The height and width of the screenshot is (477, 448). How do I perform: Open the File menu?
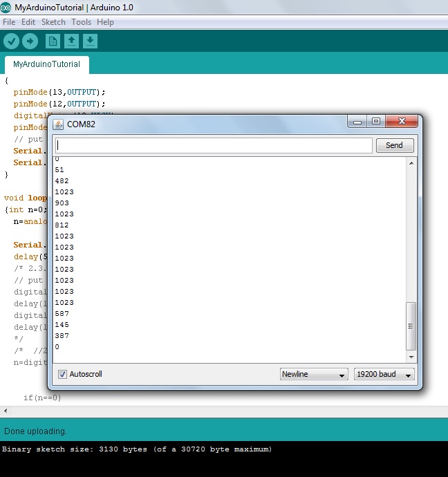(x=9, y=22)
